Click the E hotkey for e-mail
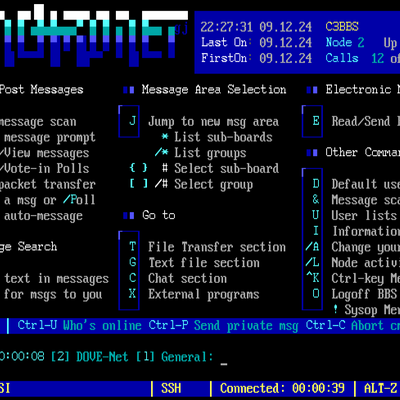400x400 pixels. [316, 121]
